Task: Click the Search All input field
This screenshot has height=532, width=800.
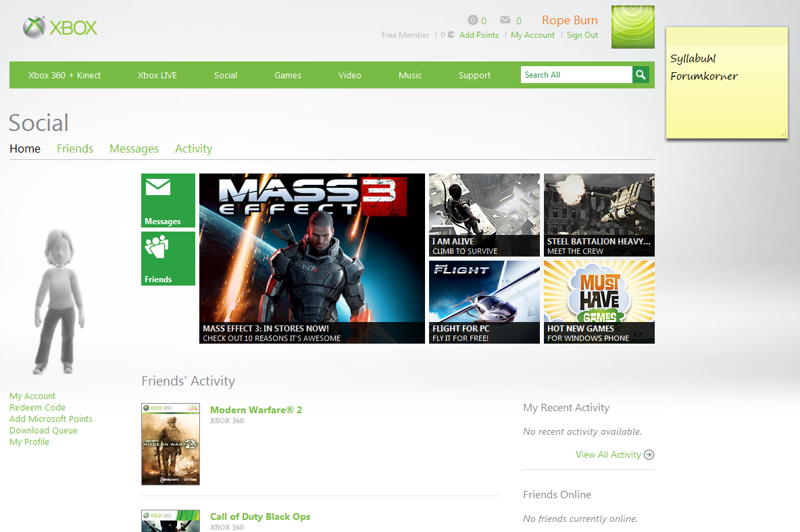Action: point(576,75)
